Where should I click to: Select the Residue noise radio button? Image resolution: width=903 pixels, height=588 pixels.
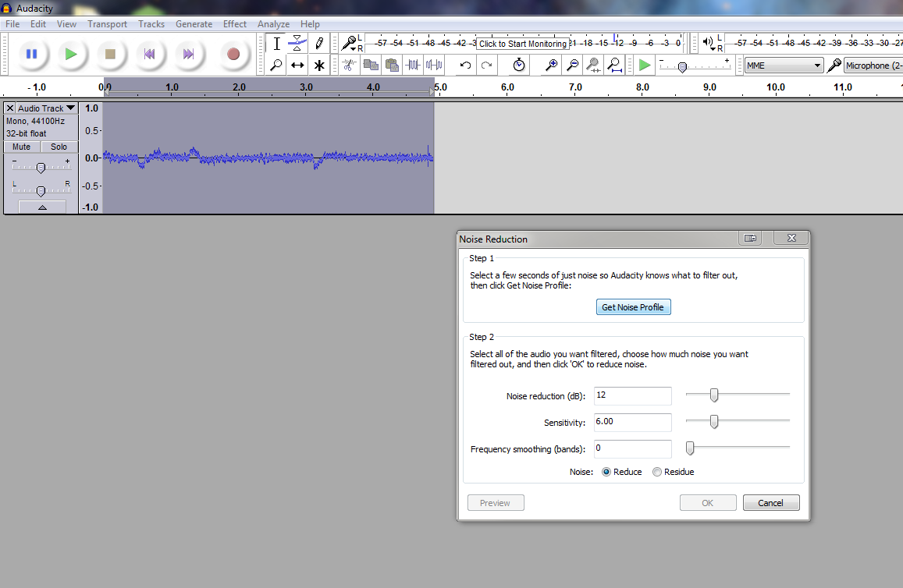pos(657,472)
